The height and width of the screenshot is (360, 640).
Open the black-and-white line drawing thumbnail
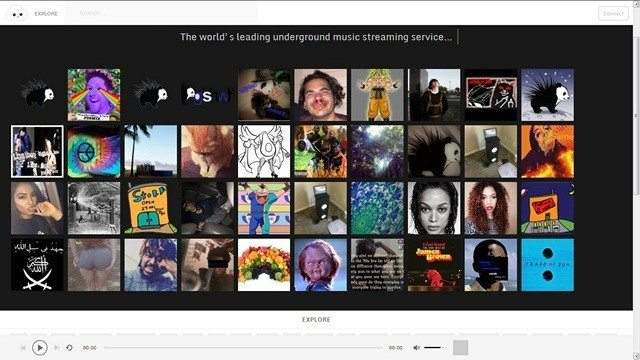pos(264,151)
